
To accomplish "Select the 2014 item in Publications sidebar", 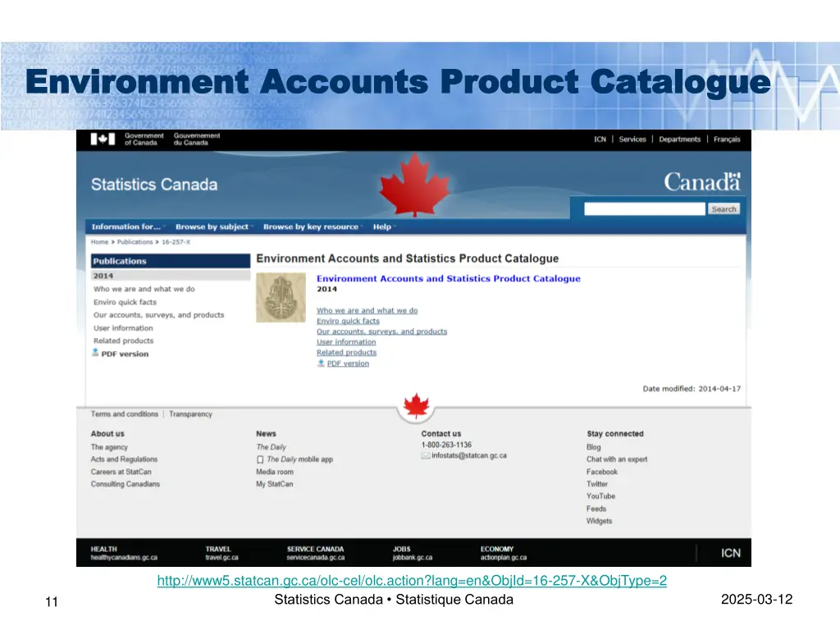I will coord(171,276).
